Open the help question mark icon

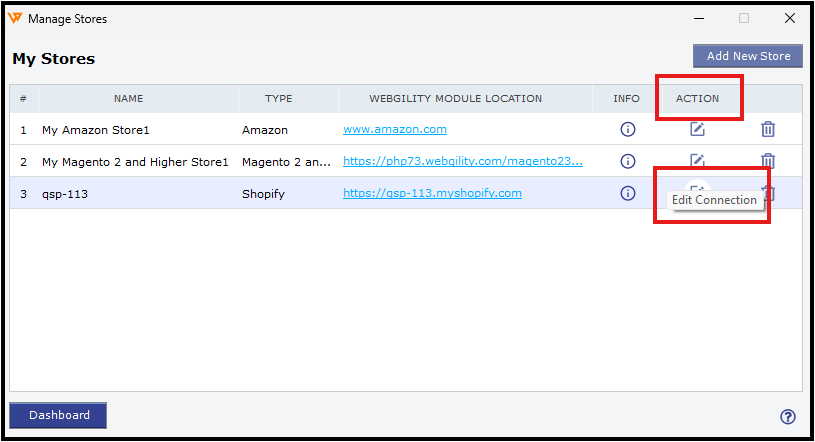pos(787,417)
